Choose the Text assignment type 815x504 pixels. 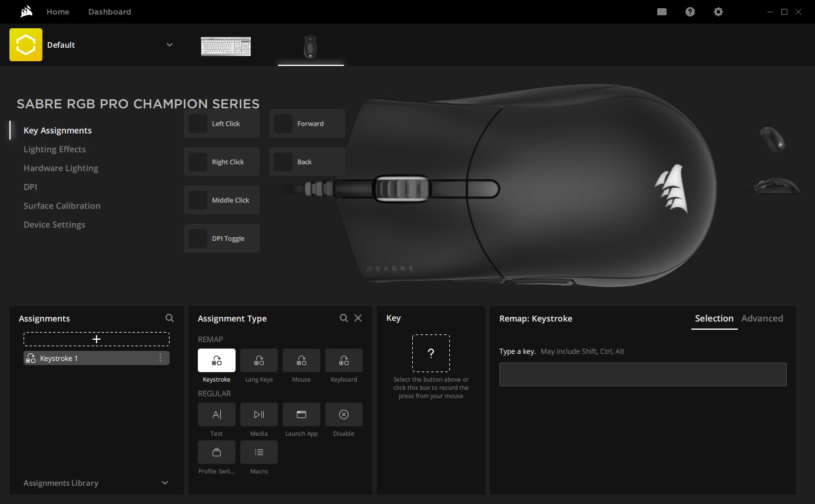217,415
